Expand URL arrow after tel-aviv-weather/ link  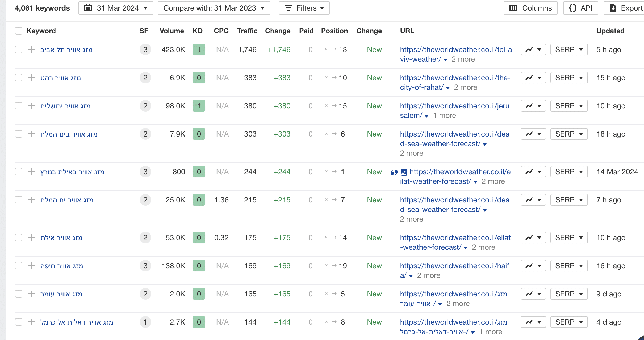[x=445, y=60]
